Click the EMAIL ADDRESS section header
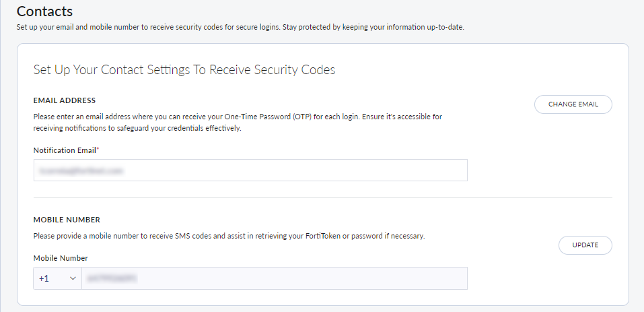This screenshot has width=644, height=312. (65, 100)
